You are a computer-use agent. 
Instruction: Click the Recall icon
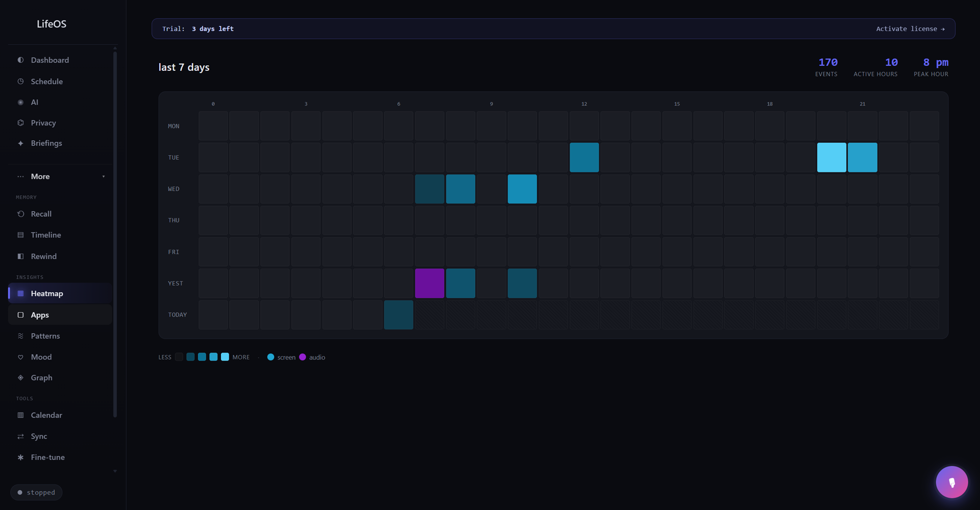click(20, 214)
